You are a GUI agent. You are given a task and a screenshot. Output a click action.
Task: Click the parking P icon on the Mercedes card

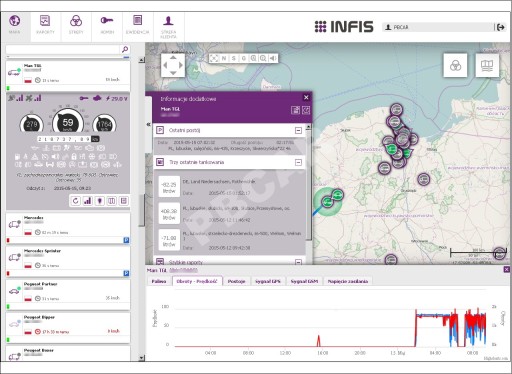pyautogui.click(x=126, y=240)
